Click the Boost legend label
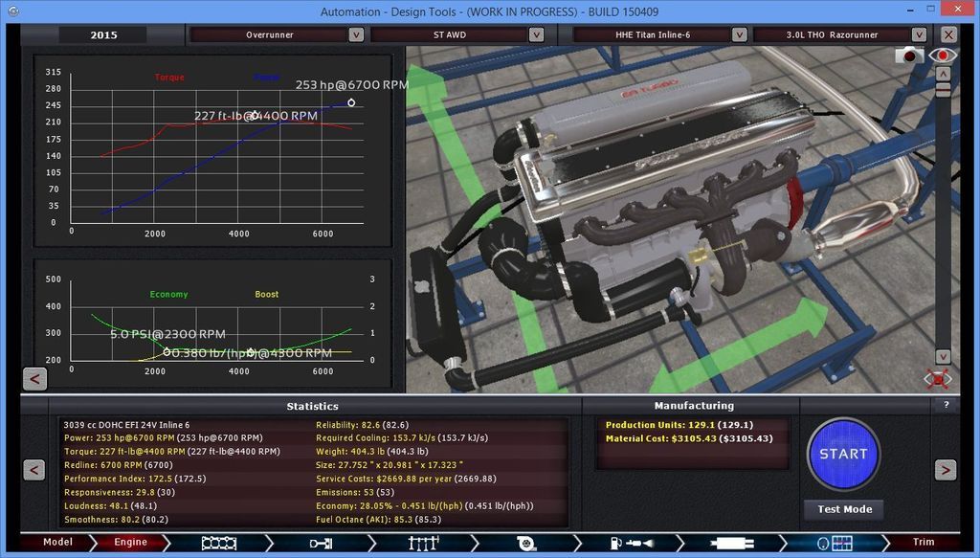The width and height of the screenshot is (980, 558). tap(267, 294)
